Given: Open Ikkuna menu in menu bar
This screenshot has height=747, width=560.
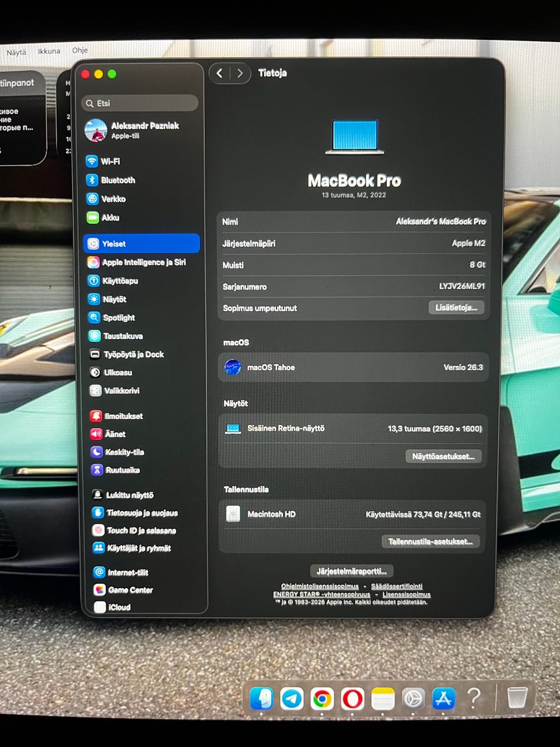Looking at the screenshot, I should pyautogui.click(x=49, y=51).
